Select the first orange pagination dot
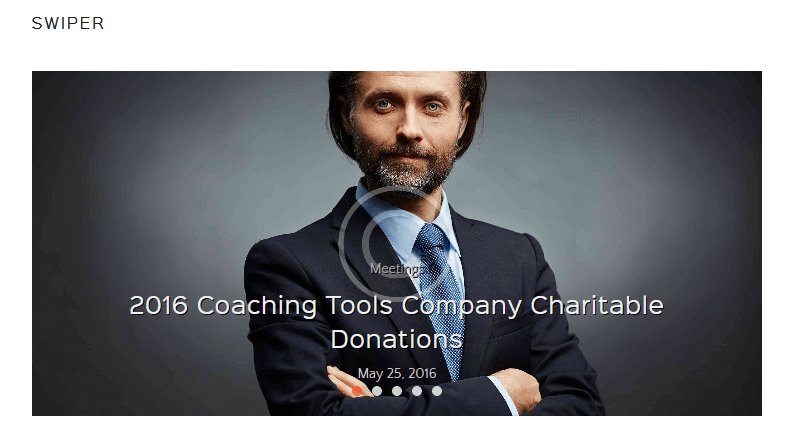 (357, 391)
